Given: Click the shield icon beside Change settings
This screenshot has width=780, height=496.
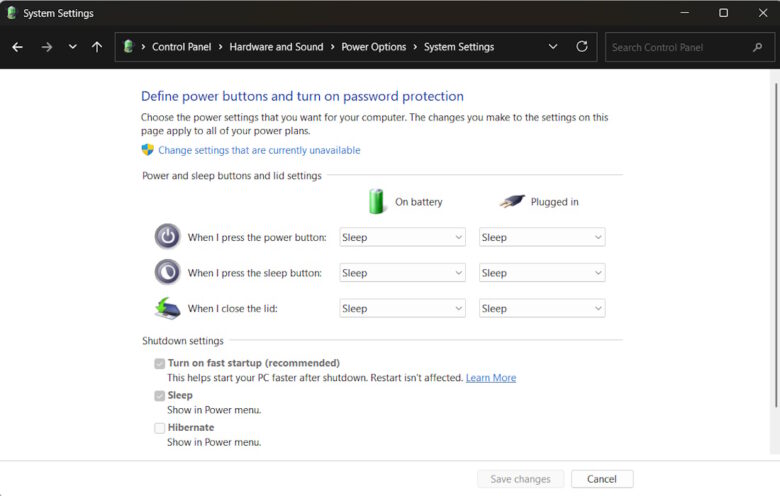Looking at the screenshot, I should pos(148,150).
